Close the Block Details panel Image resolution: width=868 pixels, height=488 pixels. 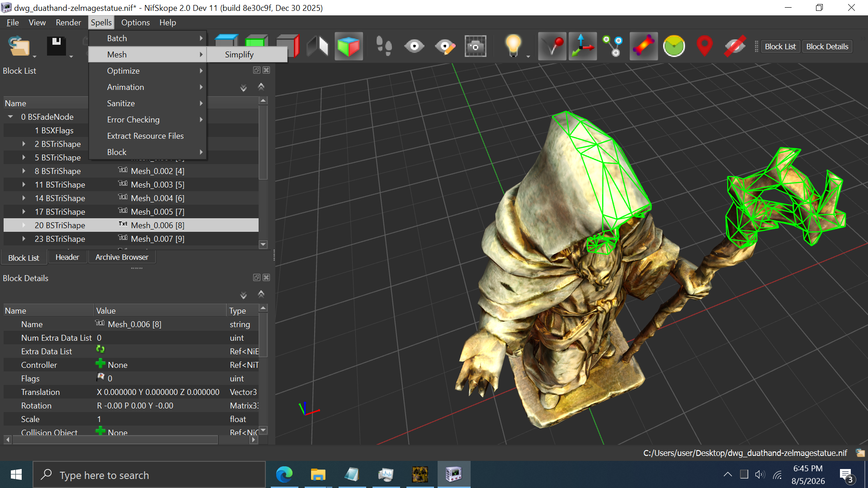(x=266, y=277)
